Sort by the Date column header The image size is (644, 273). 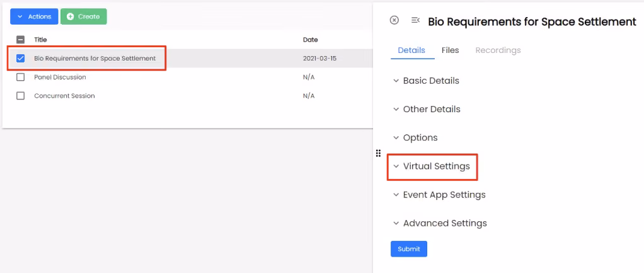click(310, 40)
